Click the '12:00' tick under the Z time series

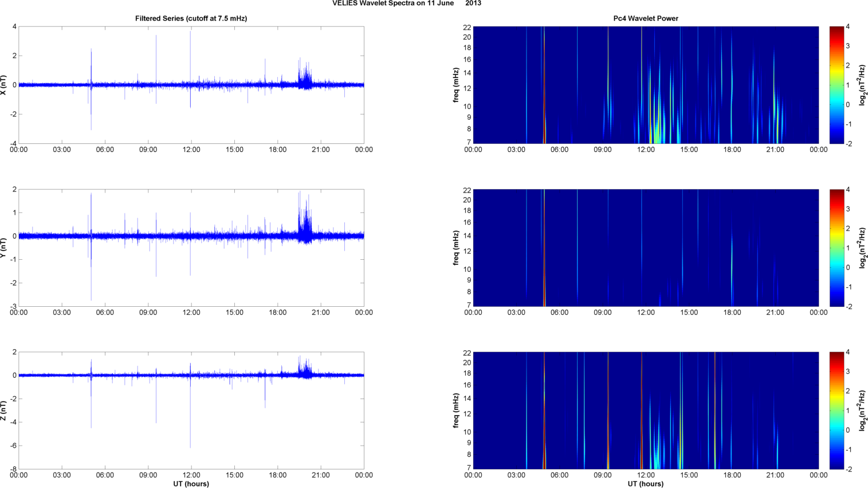(x=191, y=475)
